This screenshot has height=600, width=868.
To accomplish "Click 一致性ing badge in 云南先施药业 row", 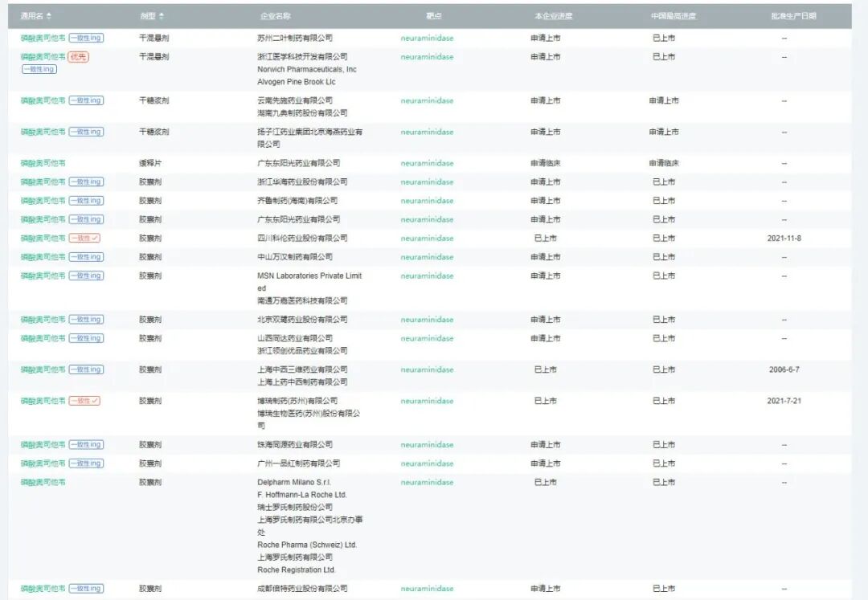I will pos(86,100).
